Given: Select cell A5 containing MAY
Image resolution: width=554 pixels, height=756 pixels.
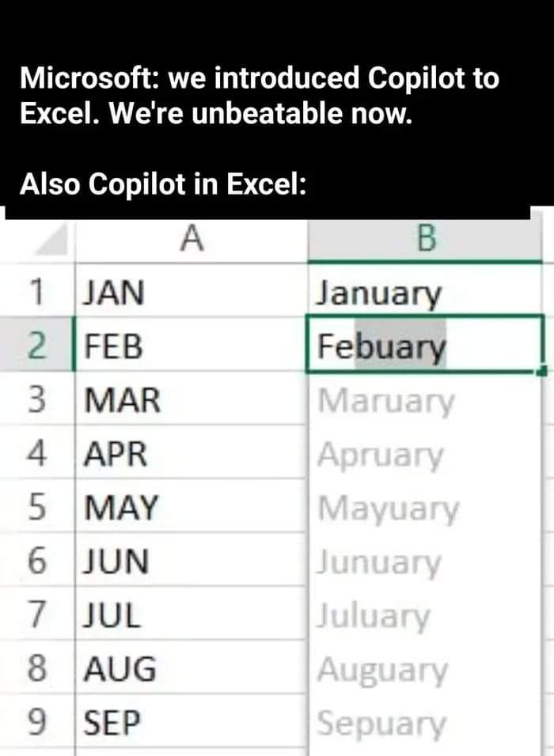Looking at the screenshot, I should click(x=158, y=506).
